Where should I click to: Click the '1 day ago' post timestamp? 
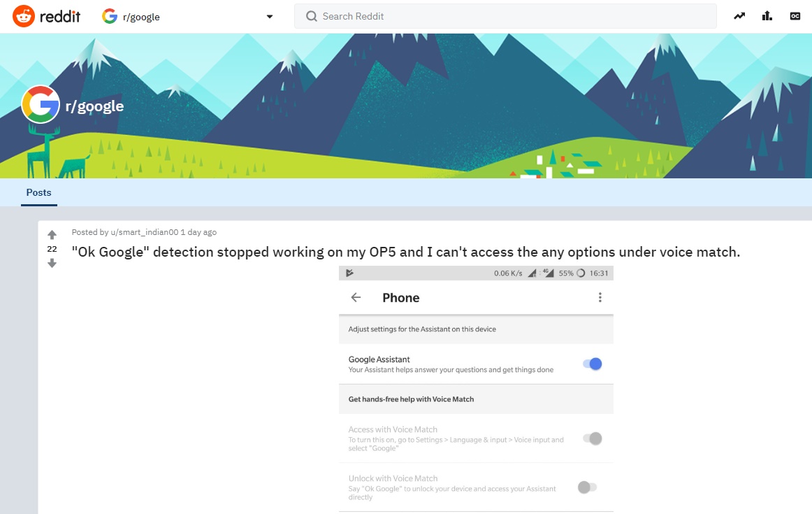[199, 232]
